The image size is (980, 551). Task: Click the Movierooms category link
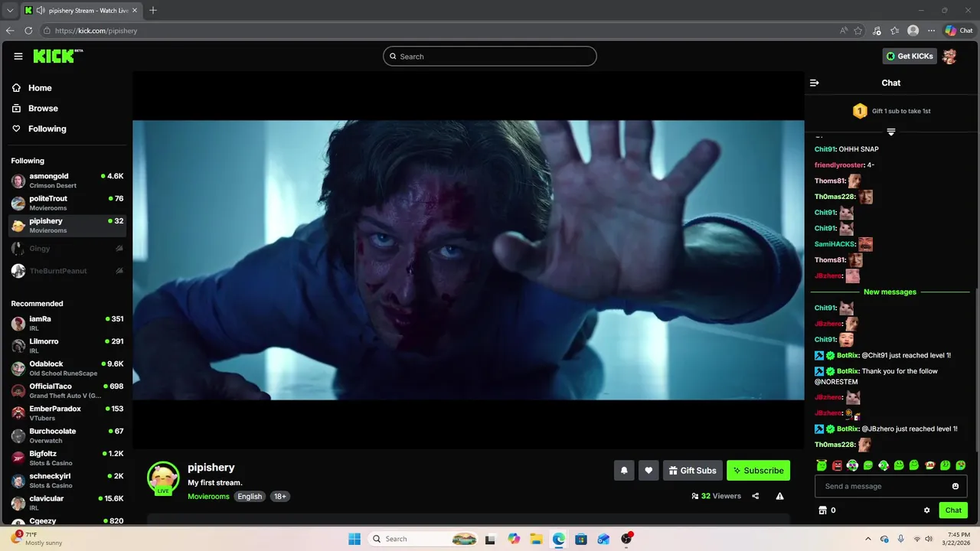pyautogui.click(x=208, y=497)
